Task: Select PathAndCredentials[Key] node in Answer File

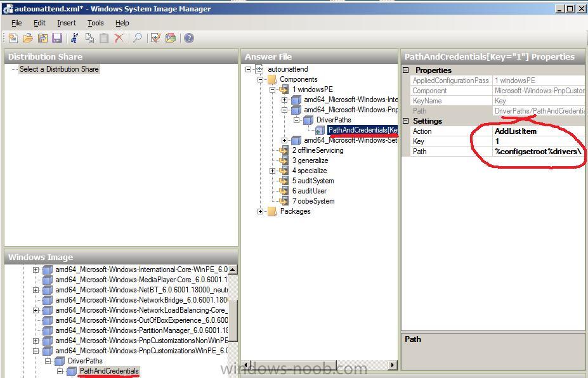Action: click(x=362, y=130)
